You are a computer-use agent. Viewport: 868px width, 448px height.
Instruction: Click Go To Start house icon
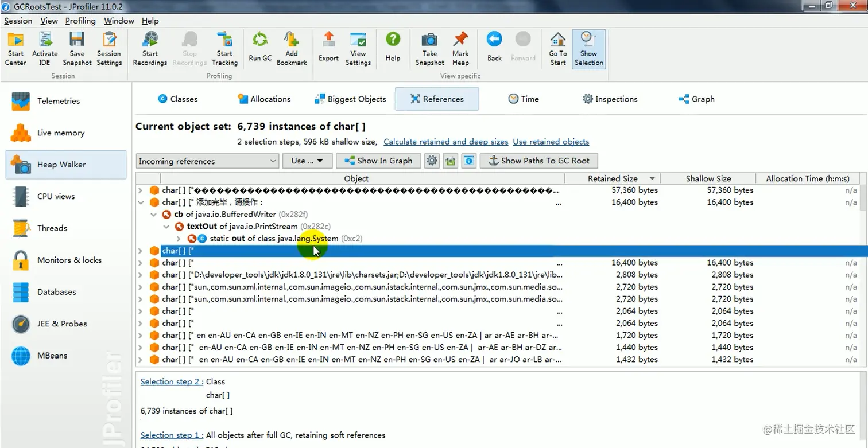[x=558, y=48]
